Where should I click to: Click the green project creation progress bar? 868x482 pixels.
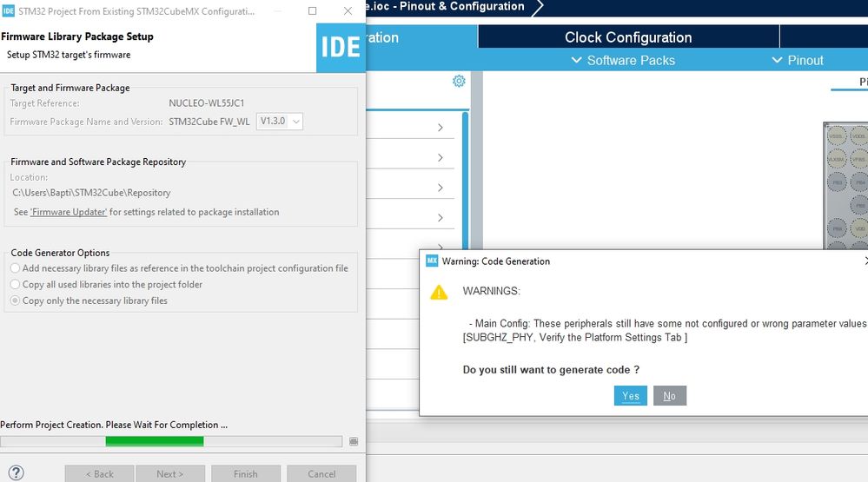[155, 441]
